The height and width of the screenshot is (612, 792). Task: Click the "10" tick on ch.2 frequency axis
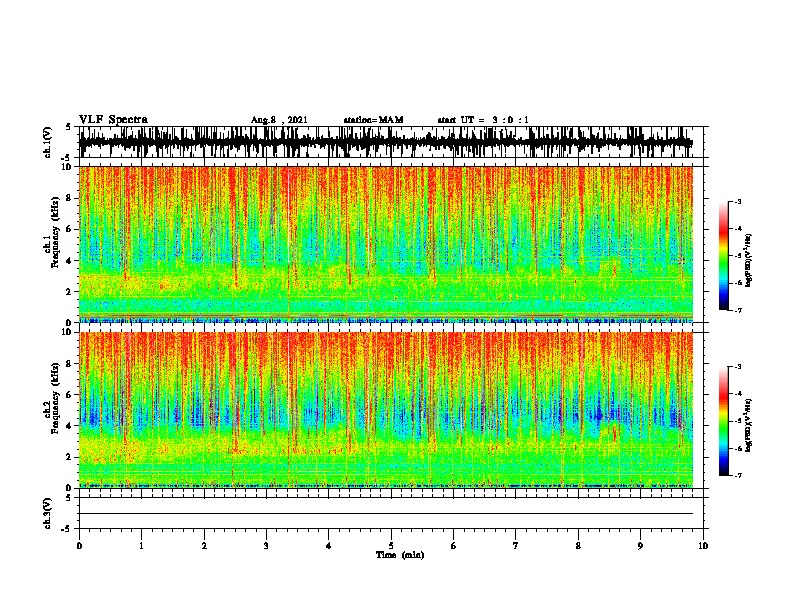pos(68,332)
